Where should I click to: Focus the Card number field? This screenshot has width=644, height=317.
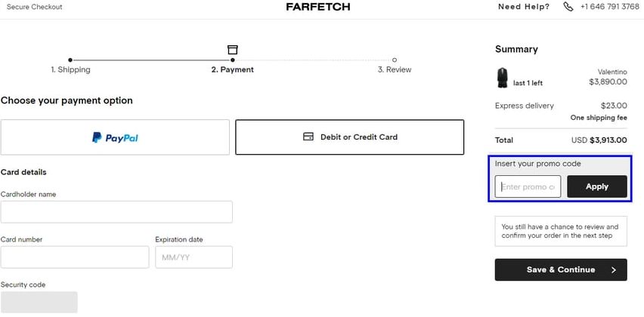click(x=75, y=257)
